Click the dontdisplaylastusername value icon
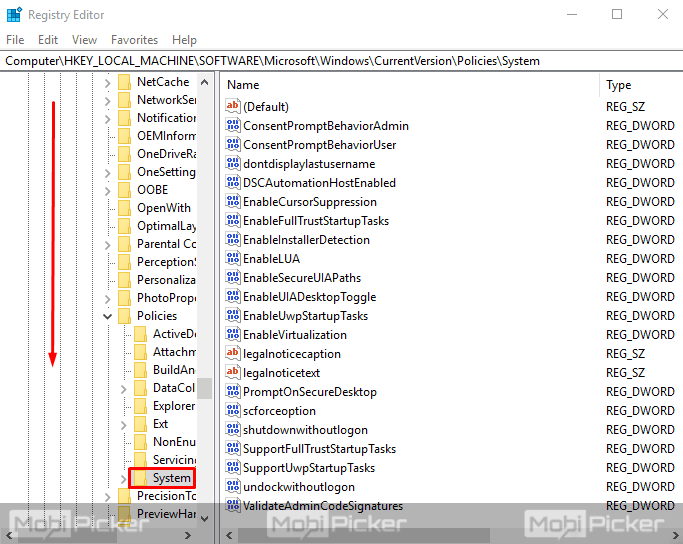The height and width of the screenshot is (544, 683). (x=233, y=163)
